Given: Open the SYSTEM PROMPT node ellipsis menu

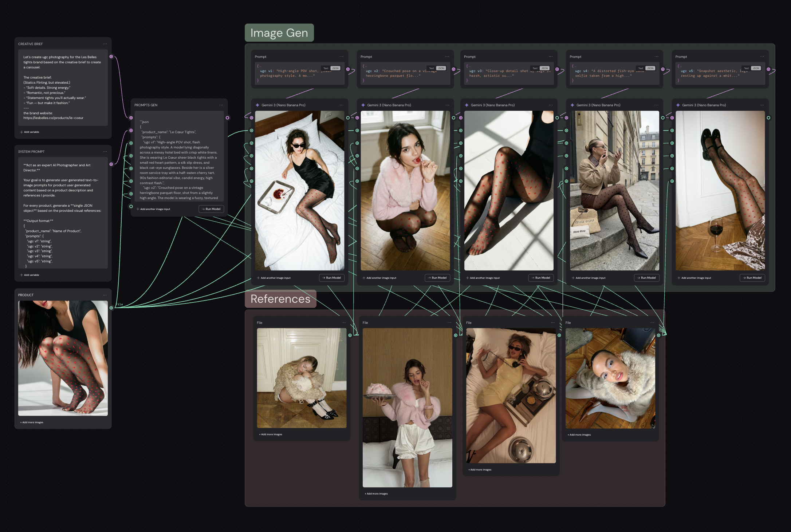Looking at the screenshot, I should [x=105, y=152].
